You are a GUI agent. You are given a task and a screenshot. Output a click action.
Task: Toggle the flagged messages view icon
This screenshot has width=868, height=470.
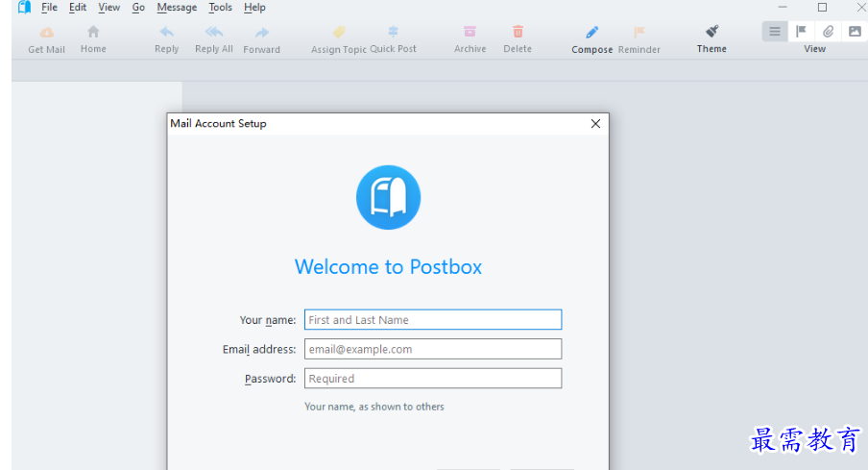[801, 32]
